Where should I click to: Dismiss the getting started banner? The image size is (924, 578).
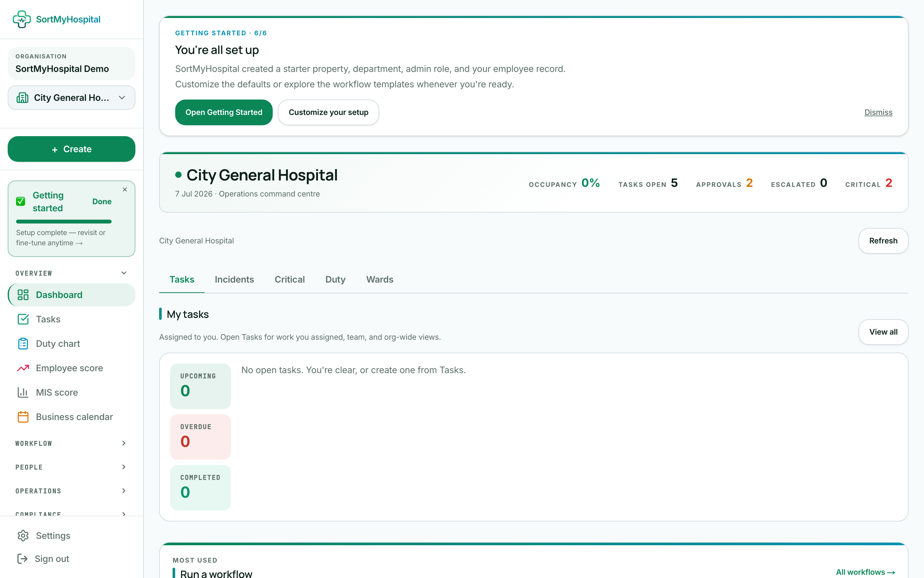click(x=878, y=112)
